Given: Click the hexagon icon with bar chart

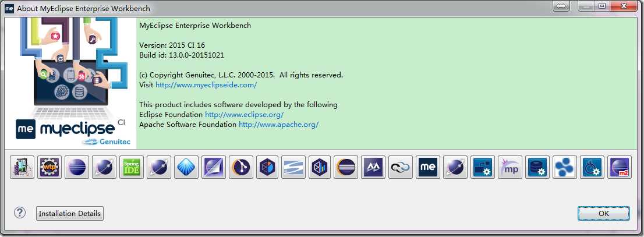Looking at the screenshot, I should point(320,167).
